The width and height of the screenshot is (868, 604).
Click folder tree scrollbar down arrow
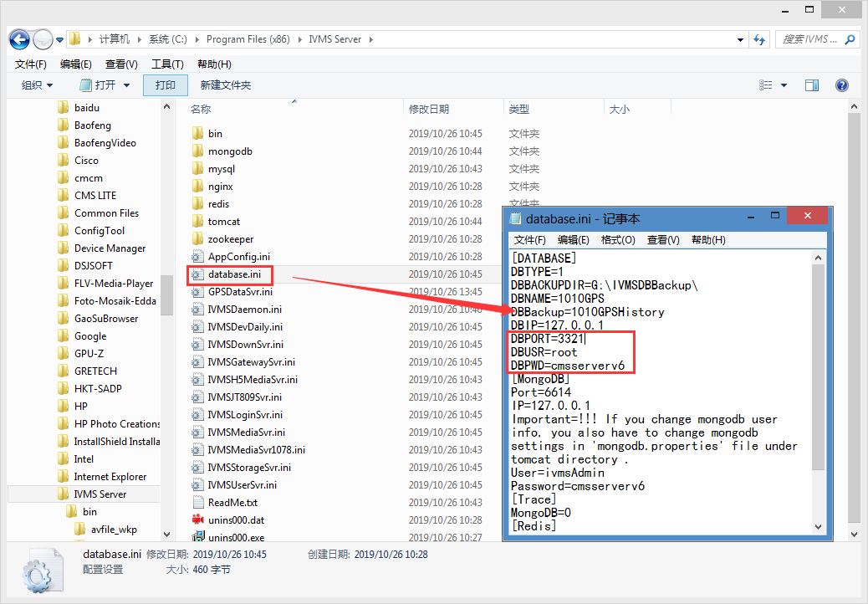(166, 535)
